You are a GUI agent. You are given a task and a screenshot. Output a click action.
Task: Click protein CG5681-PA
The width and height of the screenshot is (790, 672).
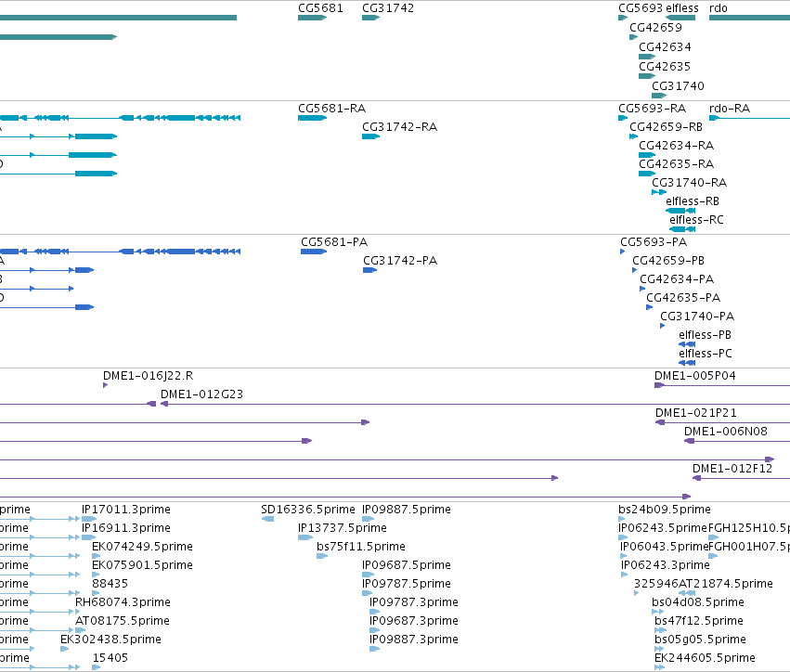pyautogui.click(x=314, y=252)
